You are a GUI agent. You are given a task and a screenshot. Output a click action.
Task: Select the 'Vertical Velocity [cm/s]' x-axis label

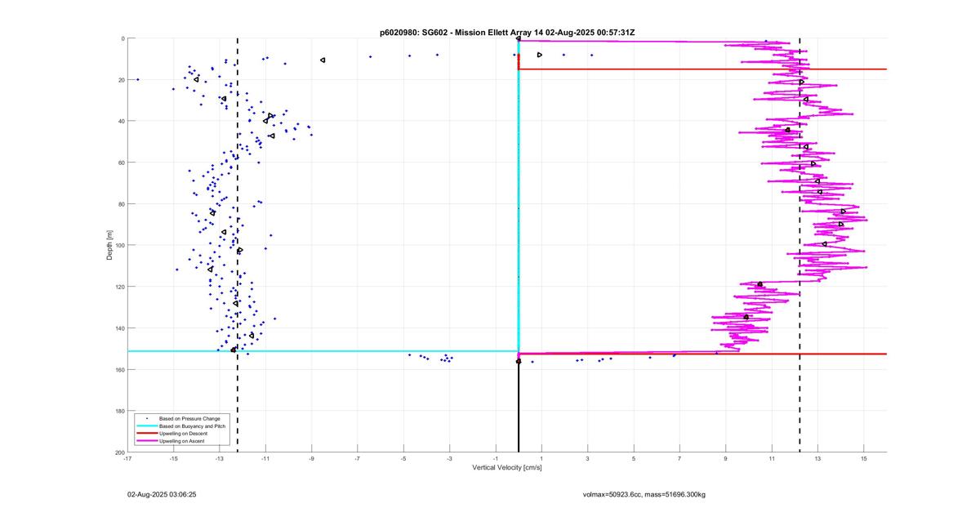507,468
